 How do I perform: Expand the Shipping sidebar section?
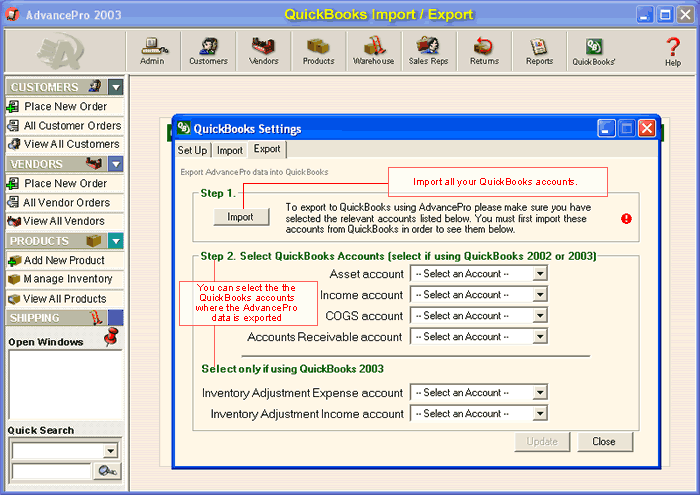point(116,318)
